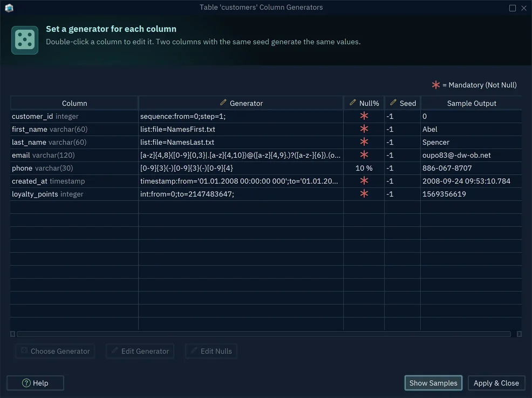
Task: Click the scrollbar left arrow
Action: 12,334
